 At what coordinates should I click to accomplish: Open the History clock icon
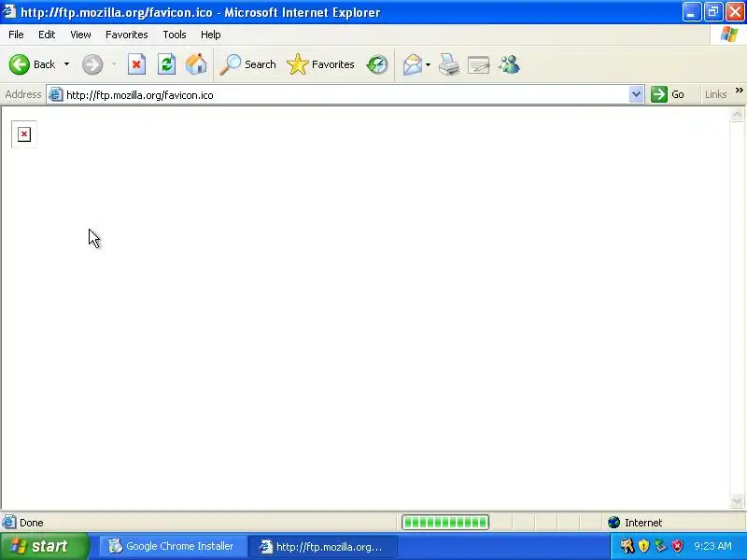coord(377,64)
